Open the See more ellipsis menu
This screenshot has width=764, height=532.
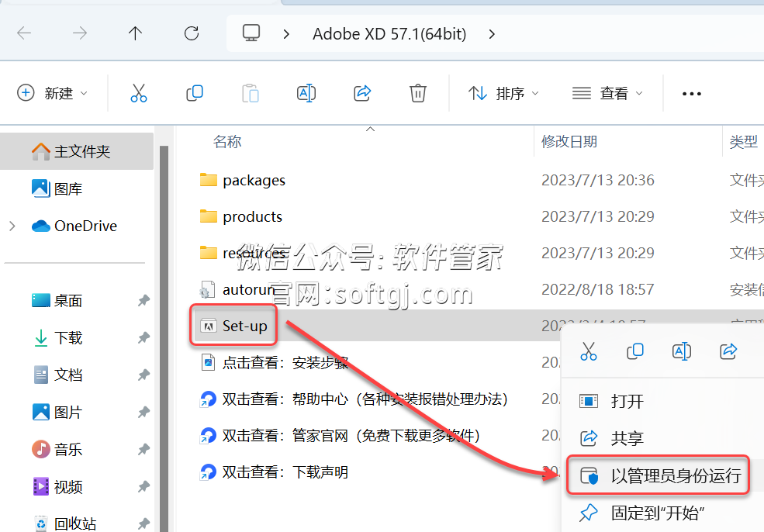click(x=691, y=94)
